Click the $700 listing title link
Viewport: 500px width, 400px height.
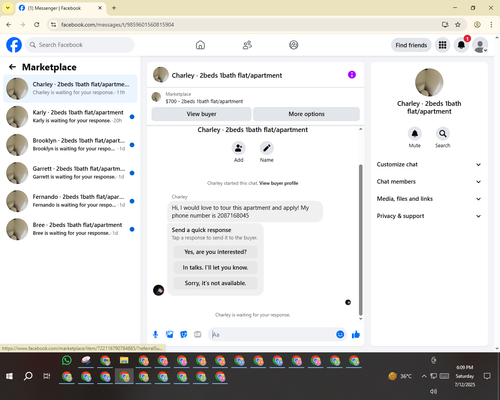click(204, 101)
